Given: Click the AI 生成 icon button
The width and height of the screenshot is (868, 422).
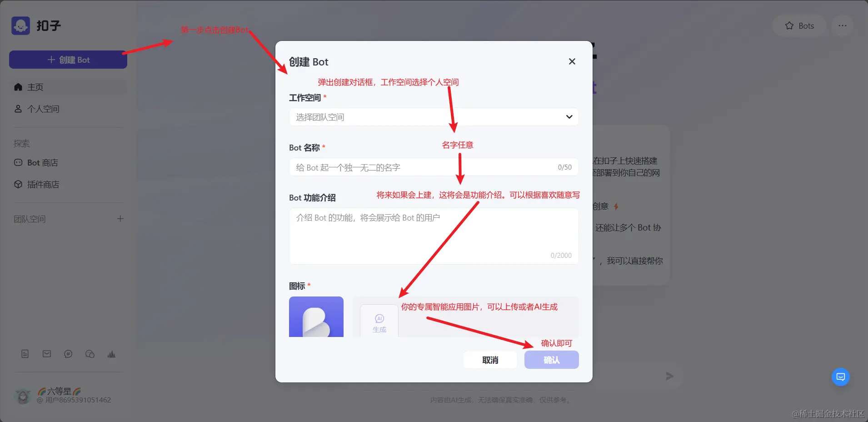Looking at the screenshot, I should point(379,321).
